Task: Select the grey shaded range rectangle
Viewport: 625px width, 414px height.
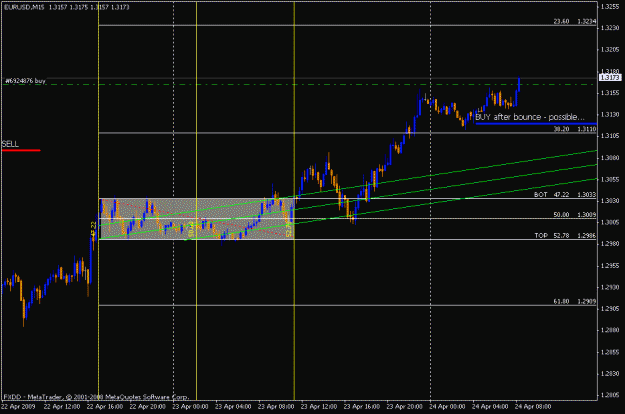Action: pos(197,219)
